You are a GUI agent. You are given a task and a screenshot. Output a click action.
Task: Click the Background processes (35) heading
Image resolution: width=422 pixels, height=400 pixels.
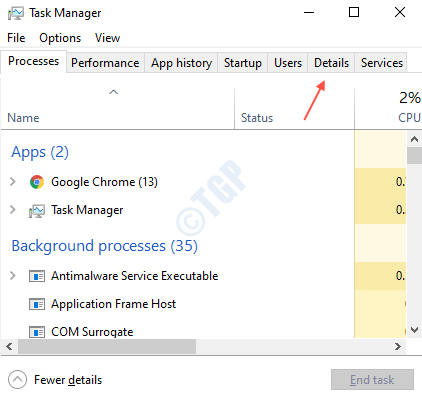click(105, 246)
